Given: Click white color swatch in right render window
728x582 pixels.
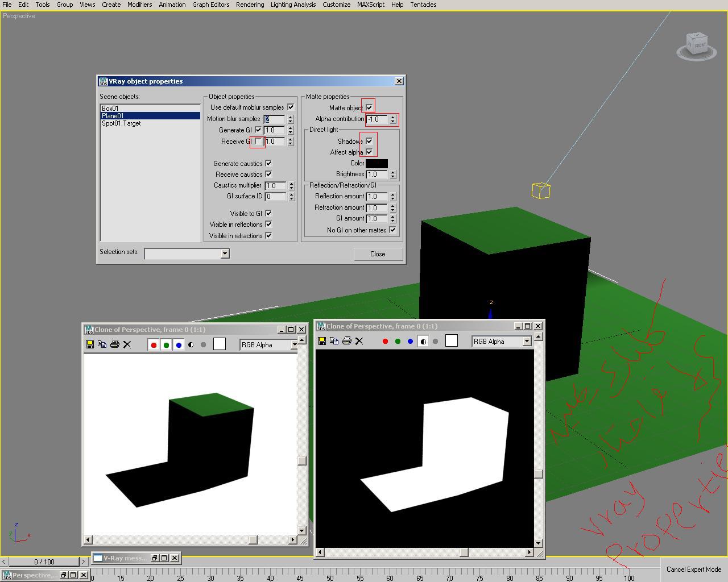Looking at the screenshot, I should (452, 340).
